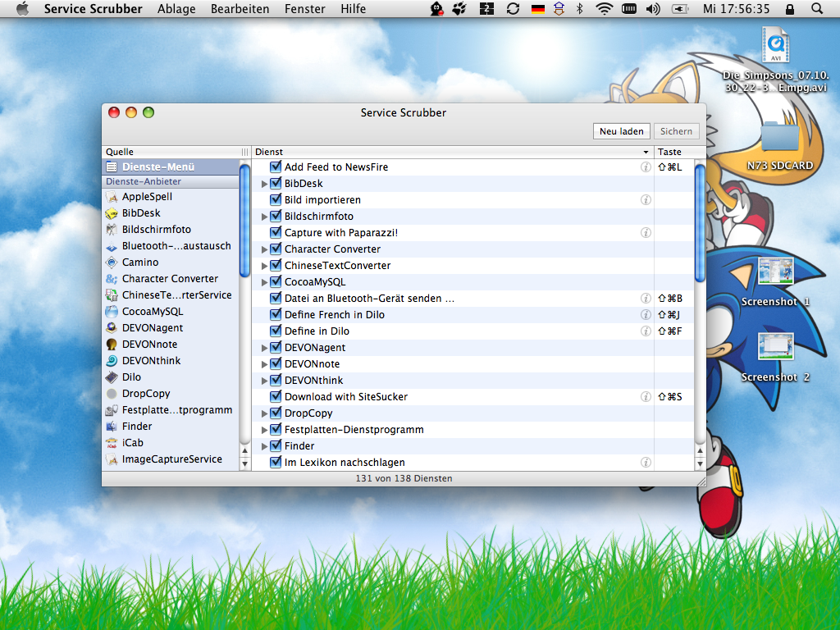Viewport: 840px width, 630px height.
Task: Select the DropCopy sidebar icon
Action: 112,394
